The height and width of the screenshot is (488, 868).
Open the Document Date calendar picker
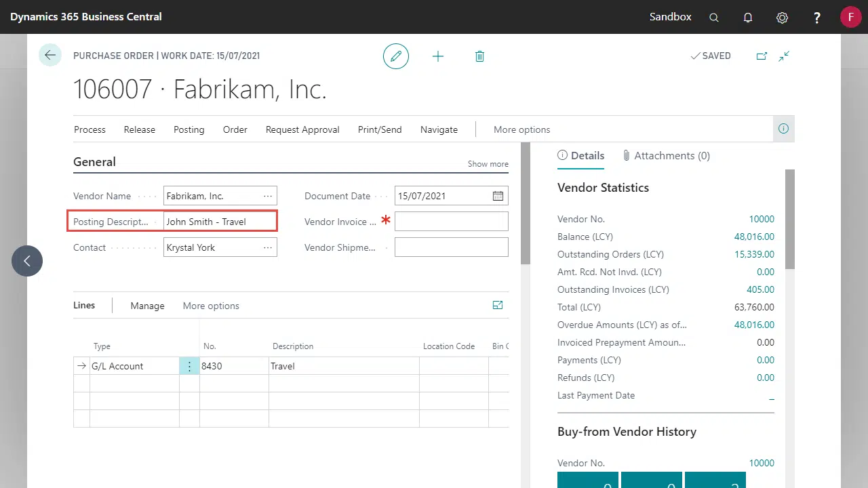pos(498,196)
